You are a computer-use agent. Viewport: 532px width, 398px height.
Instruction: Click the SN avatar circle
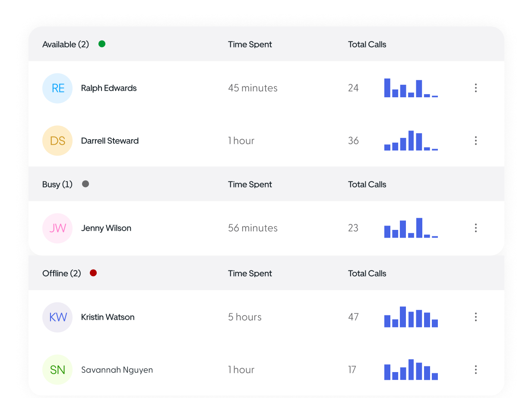[x=57, y=370]
